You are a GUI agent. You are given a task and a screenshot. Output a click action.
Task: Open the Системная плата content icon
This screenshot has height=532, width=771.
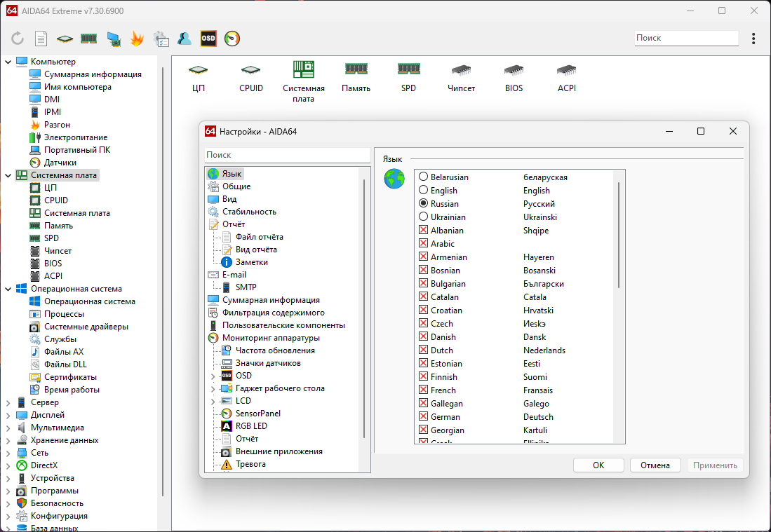point(303,82)
